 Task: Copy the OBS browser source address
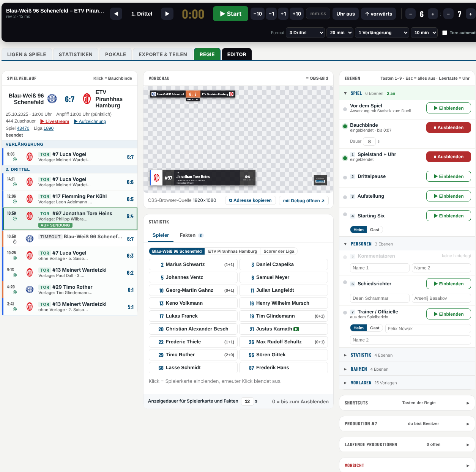coord(251,200)
